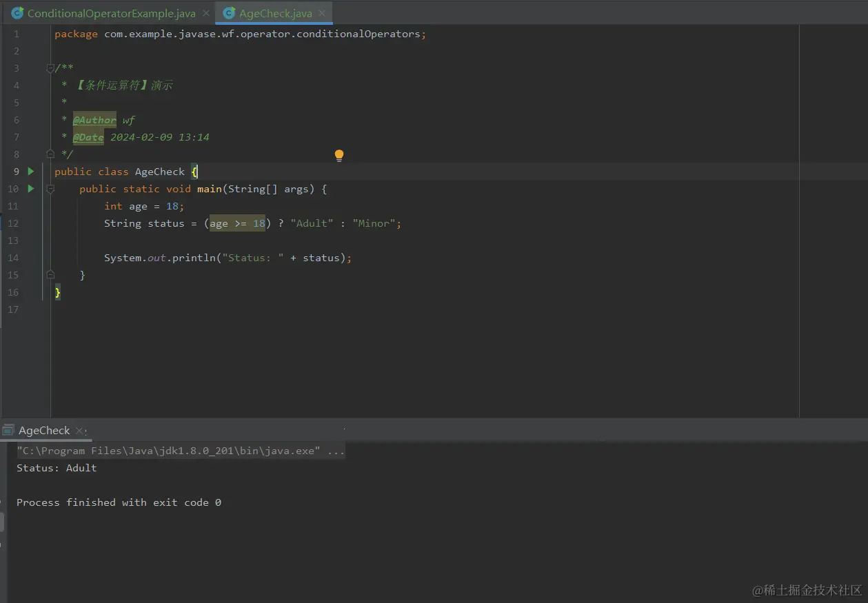The image size is (868, 603).
Task: Close the ConditionalOperatorExample.java tab
Action: pos(206,13)
